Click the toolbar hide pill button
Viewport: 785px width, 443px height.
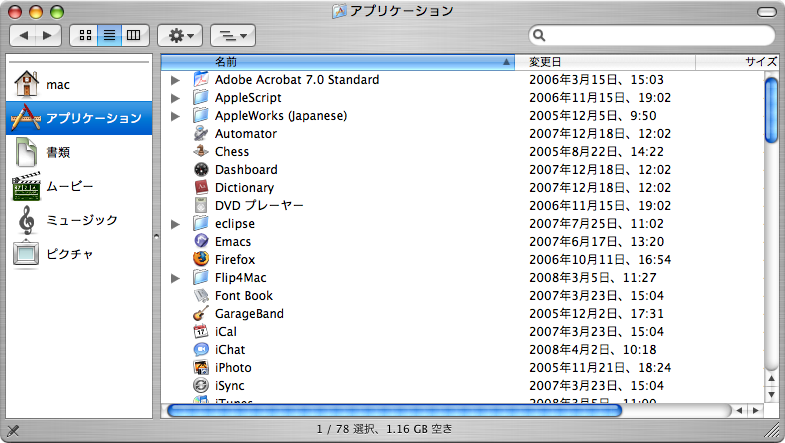(x=766, y=12)
